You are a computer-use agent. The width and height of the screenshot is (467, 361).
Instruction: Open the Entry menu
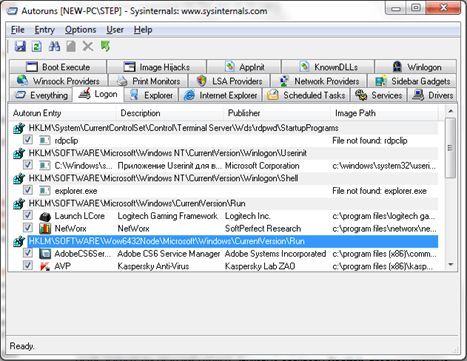pos(45,30)
